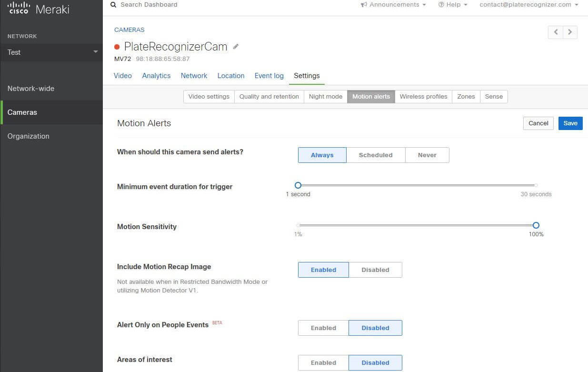Image resolution: width=588 pixels, height=372 pixels.
Task: Go to previous camera arrow
Action: (556, 32)
